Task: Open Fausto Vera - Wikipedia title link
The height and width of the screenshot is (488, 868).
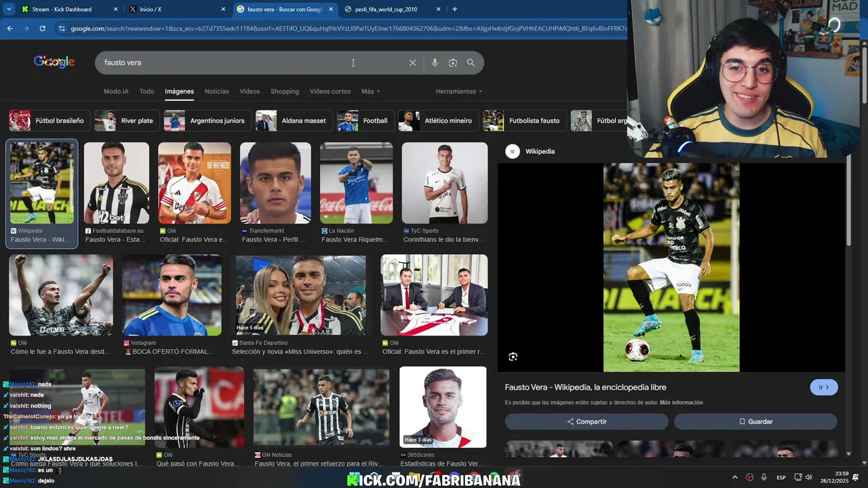Action: click(x=585, y=387)
